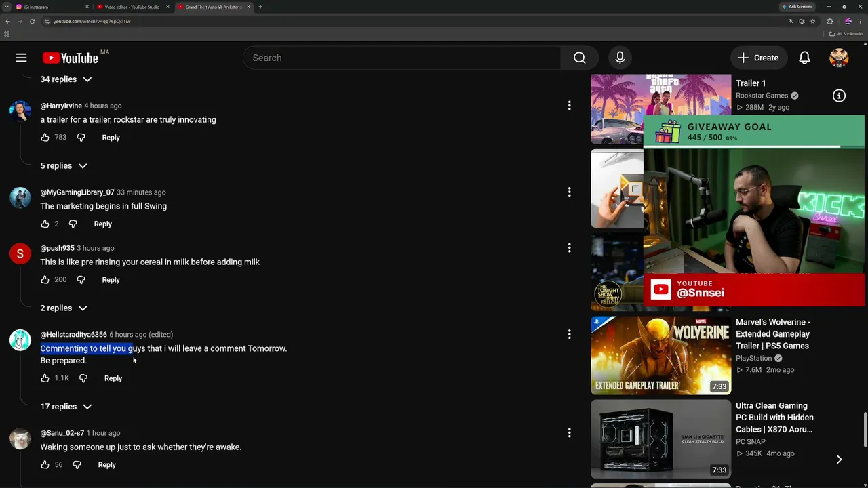Screen dimensions: 868x488
Task: Select the Grand Theft Auto VI tab
Action: point(214,7)
